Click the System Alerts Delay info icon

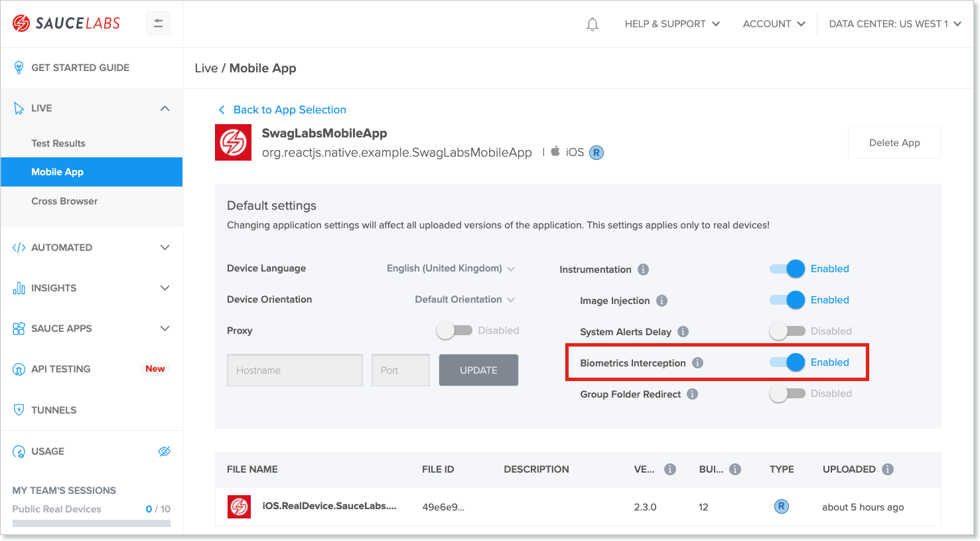click(x=683, y=332)
